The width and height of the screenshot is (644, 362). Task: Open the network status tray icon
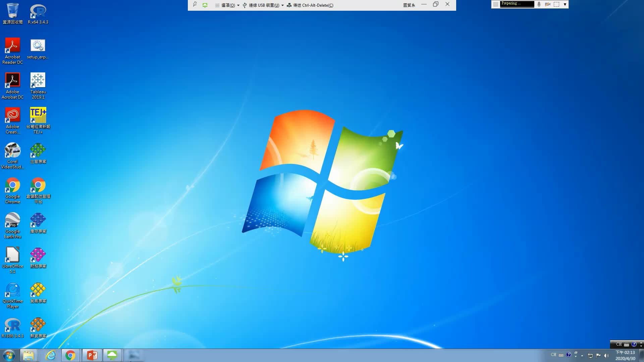tap(590, 356)
